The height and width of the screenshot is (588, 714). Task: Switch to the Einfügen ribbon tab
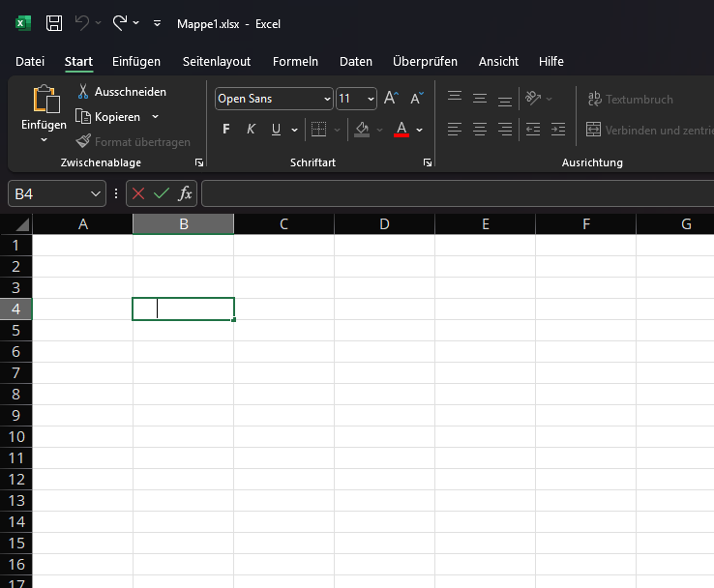[136, 62]
